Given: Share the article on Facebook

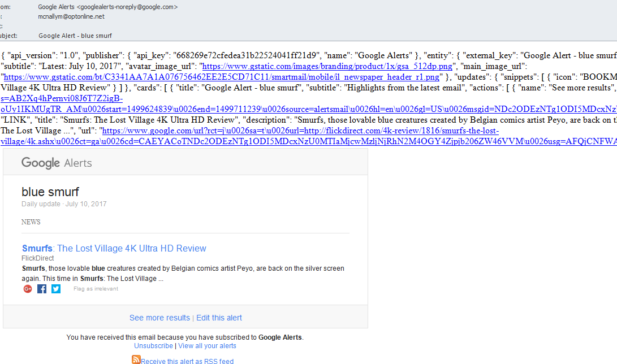Looking at the screenshot, I should pyautogui.click(x=42, y=289).
